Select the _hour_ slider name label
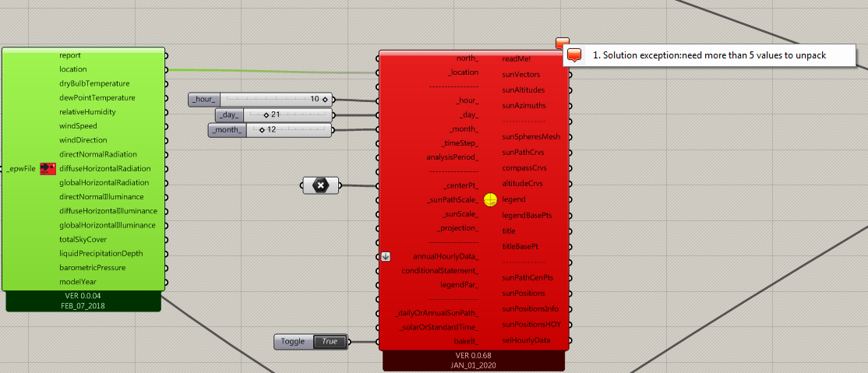The height and width of the screenshot is (373, 868). coord(204,100)
